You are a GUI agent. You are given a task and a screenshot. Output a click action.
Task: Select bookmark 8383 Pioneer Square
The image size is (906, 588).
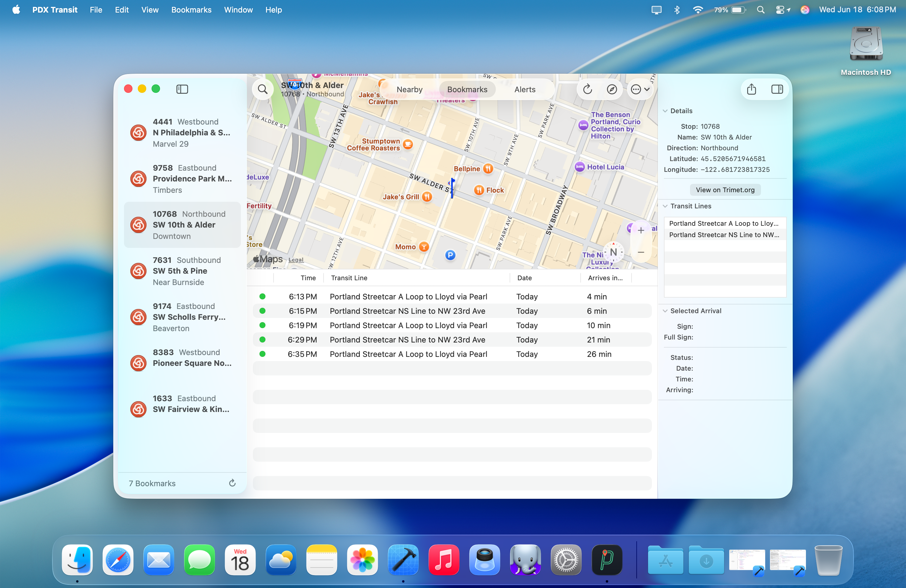(x=182, y=363)
